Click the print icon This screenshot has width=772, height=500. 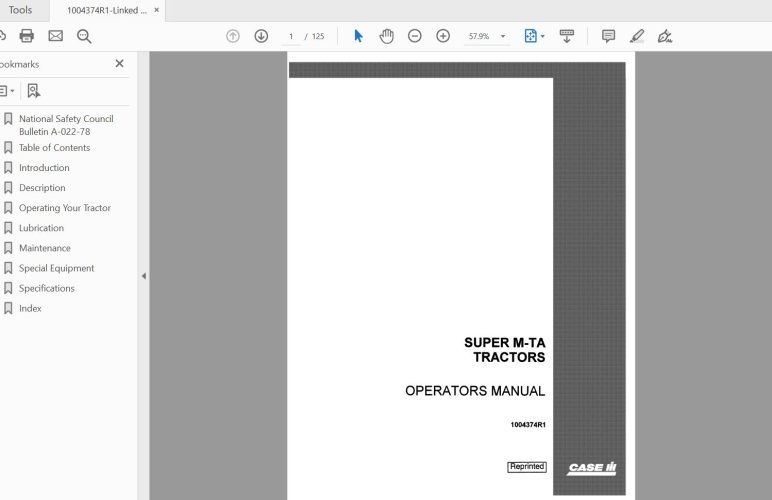(27, 36)
